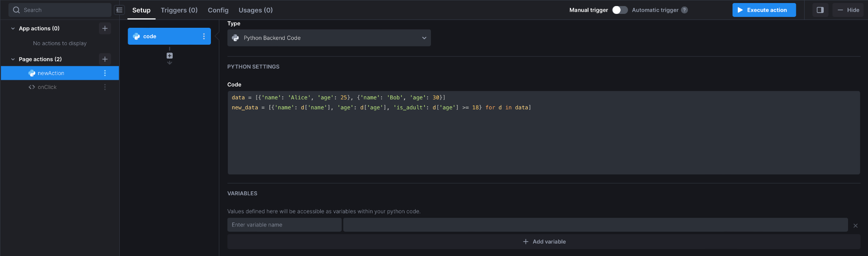Toggle the side panel layout icon
Image resolution: width=868 pixels, height=256 pixels.
(x=820, y=10)
